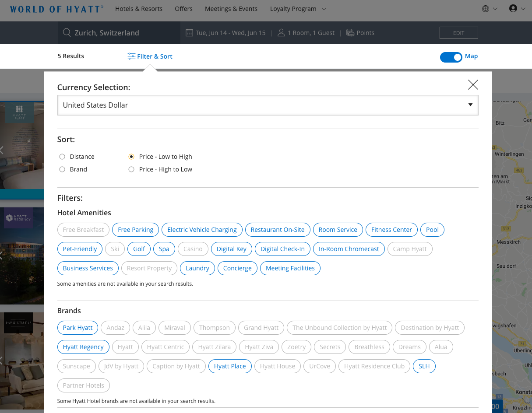Select the Laundry amenity filter
Image resolution: width=532 pixels, height=413 pixels.
point(197,268)
